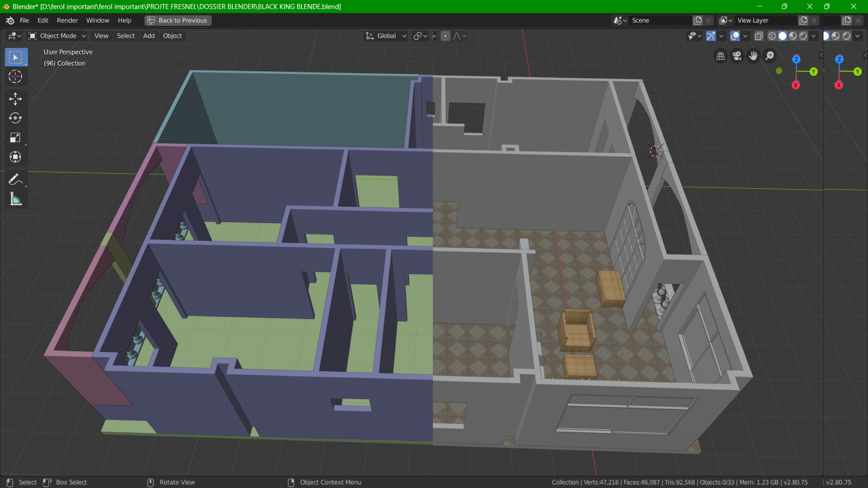This screenshot has height=488, width=868.
Task: Add new View Layer with copy icon
Action: 803,20
